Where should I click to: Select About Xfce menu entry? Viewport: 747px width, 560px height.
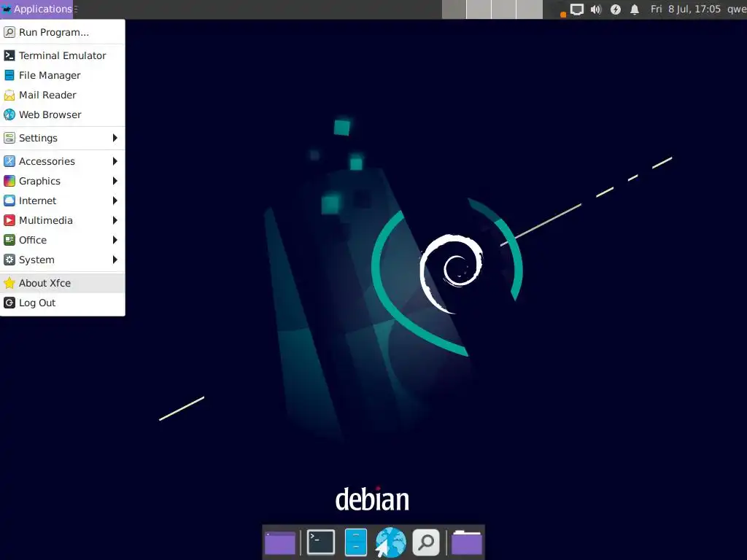[x=63, y=283]
